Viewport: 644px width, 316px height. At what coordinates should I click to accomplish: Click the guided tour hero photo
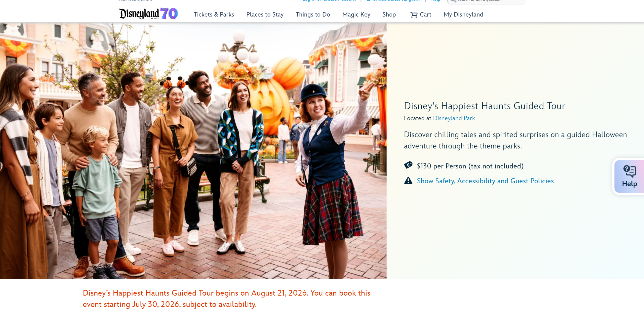point(193,151)
